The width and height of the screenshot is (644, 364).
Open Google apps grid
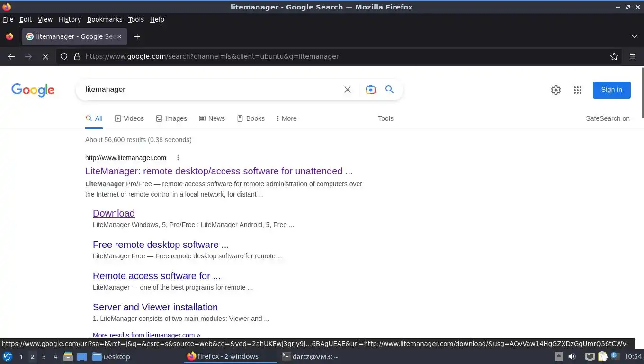(x=578, y=90)
